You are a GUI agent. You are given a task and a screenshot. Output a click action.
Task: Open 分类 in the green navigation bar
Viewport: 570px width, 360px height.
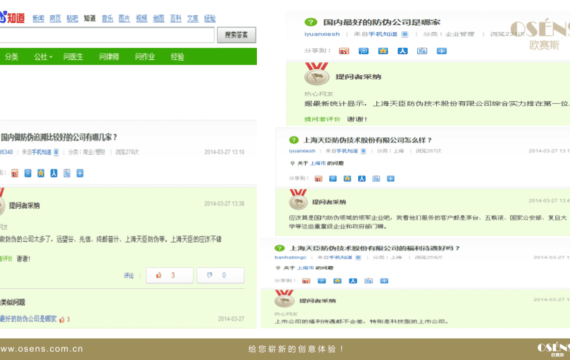(x=11, y=57)
